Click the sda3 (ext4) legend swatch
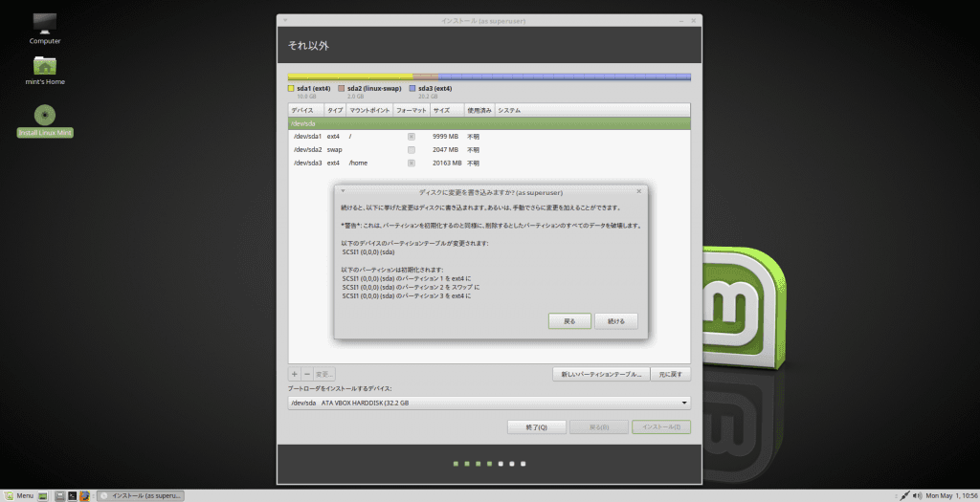980x502 pixels. coord(412,89)
